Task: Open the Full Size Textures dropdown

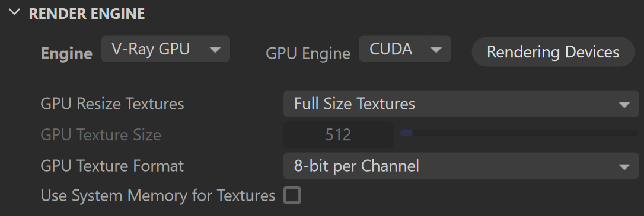Action: click(x=461, y=104)
